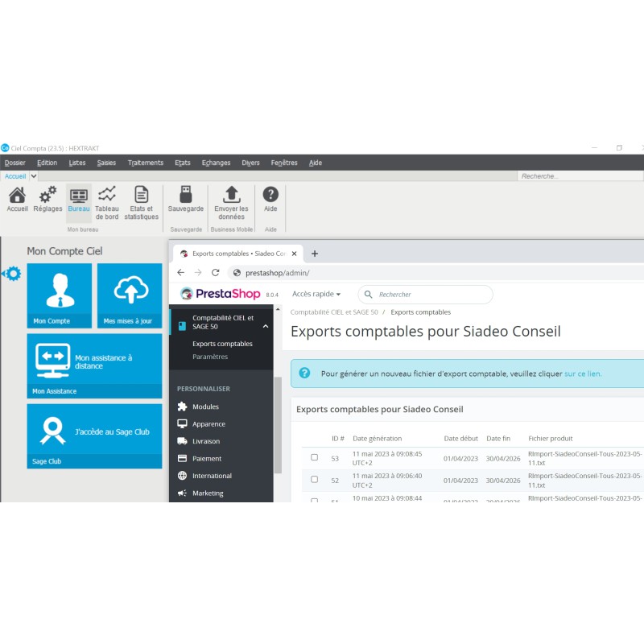644x644 pixels.
Task: Open J'accède au Sage Club tile
Action: 94,436
